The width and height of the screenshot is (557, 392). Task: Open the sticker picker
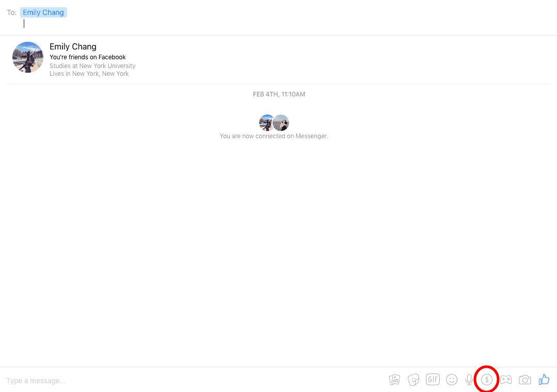[413, 380]
